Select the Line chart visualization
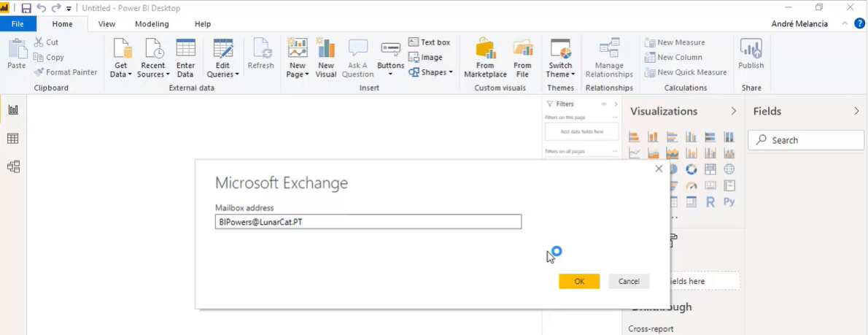868x335 pixels. point(635,153)
